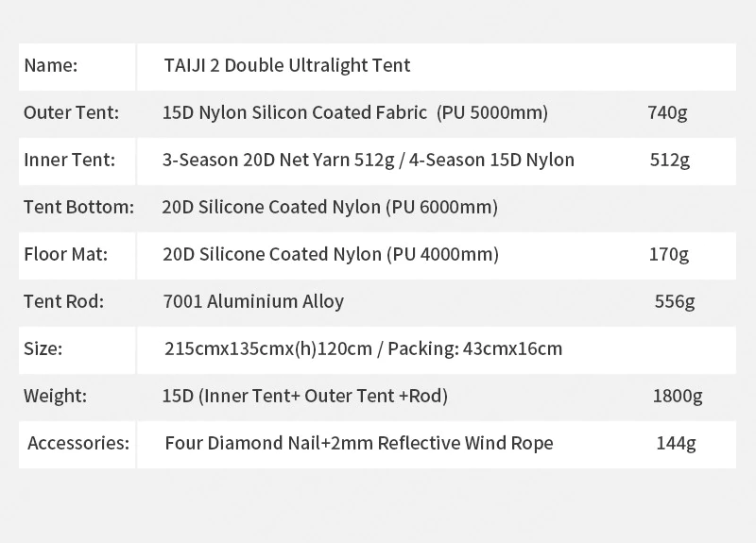Click the 556g rod weight
Viewport: 756px width, 543px height.
[675, 301]
